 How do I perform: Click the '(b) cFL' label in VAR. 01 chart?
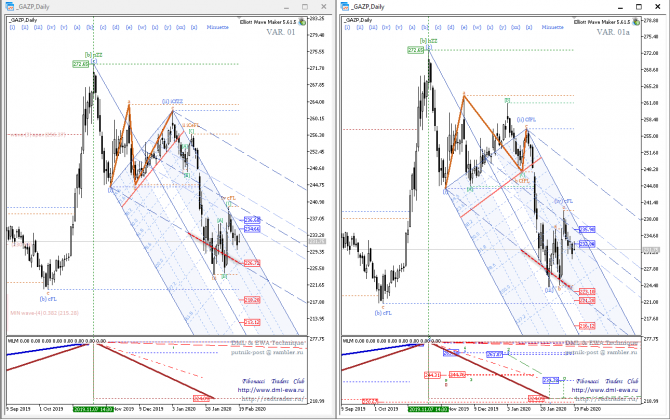pos(48,299)
